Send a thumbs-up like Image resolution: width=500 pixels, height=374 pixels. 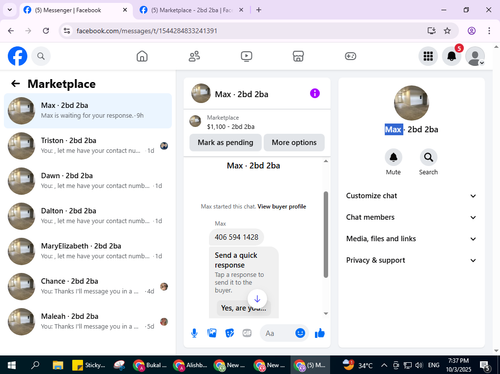(320, 333)
